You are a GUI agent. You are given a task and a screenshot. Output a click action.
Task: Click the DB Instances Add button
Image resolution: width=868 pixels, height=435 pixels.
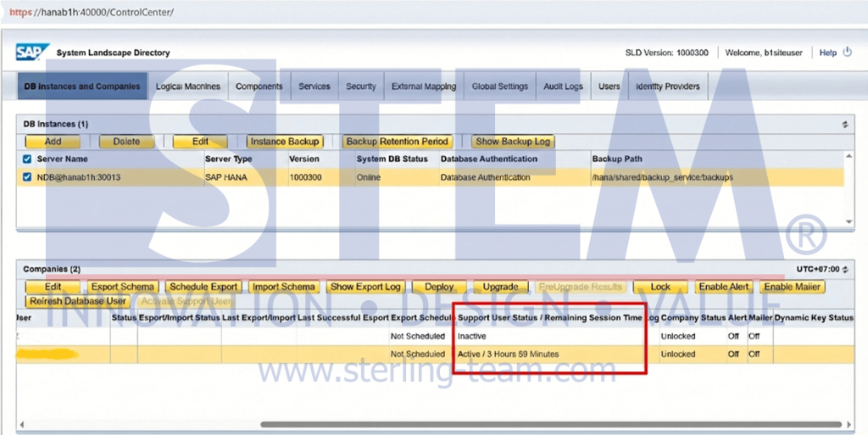click(53, 142)
